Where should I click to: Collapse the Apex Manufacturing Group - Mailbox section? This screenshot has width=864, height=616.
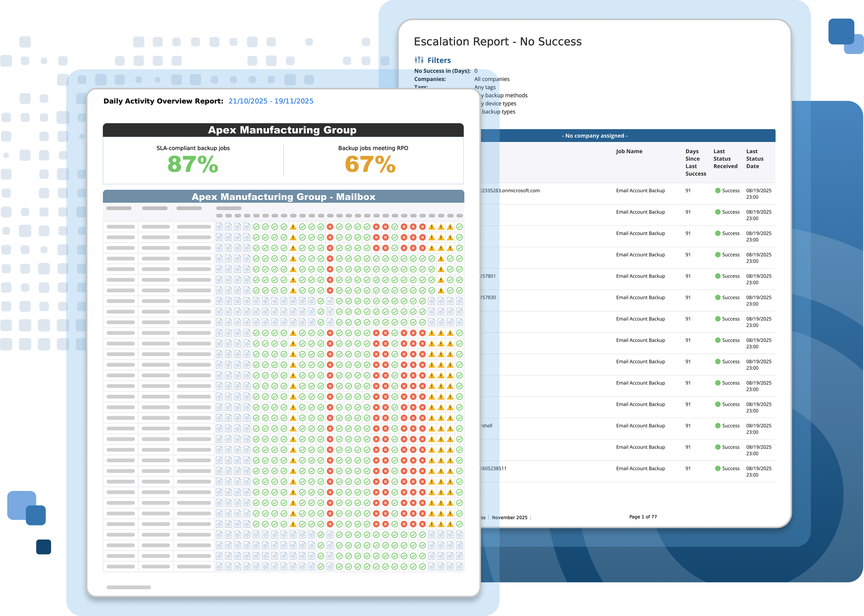click(x=283, y=196)
